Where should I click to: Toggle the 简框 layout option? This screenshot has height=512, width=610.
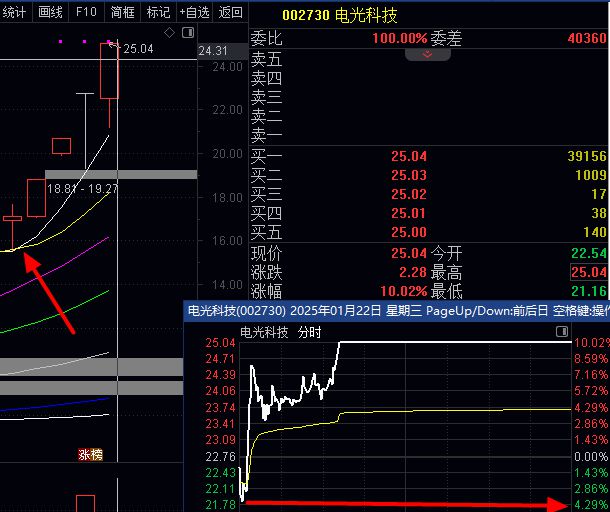click(x=123, y=12)
